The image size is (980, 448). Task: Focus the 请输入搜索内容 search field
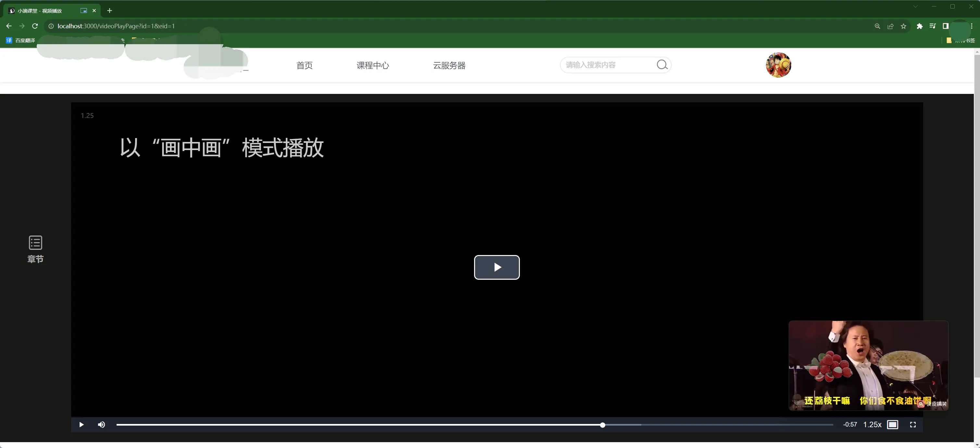pyautogui.click(x=609, y=65)
